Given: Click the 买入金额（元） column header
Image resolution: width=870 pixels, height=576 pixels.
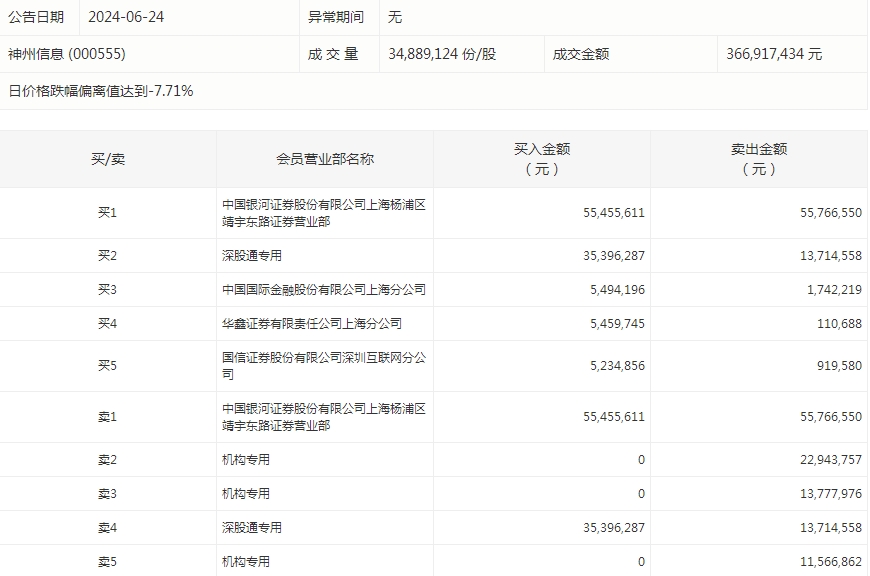Looking at the screenshot, I should coord(542,159).
